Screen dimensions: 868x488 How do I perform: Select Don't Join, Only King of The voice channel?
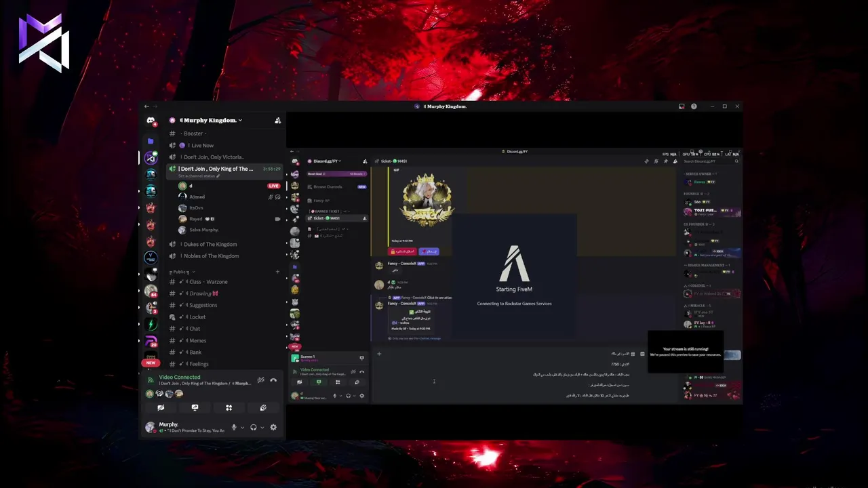point(224,169)
